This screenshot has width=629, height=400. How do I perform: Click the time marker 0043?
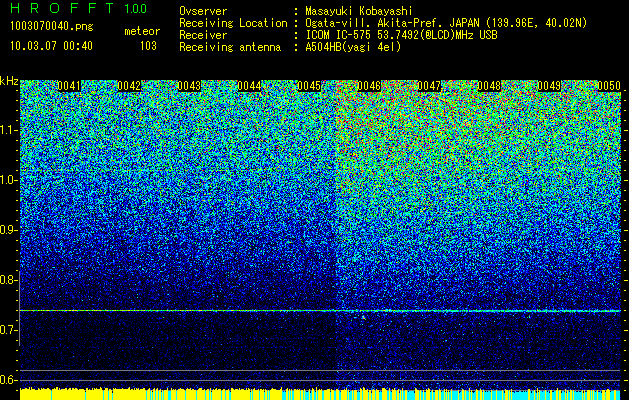click(189, 86)
